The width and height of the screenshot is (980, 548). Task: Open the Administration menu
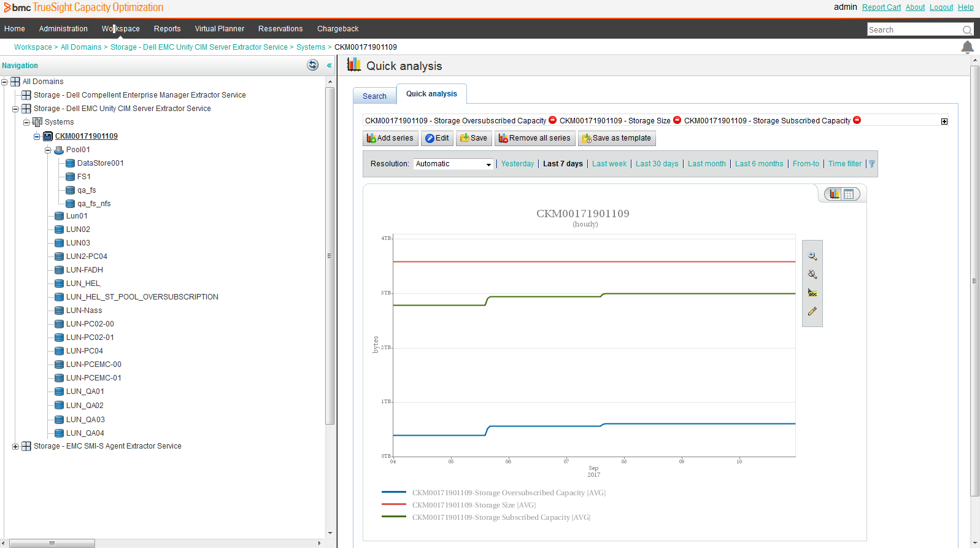click(x=63, y=29)
